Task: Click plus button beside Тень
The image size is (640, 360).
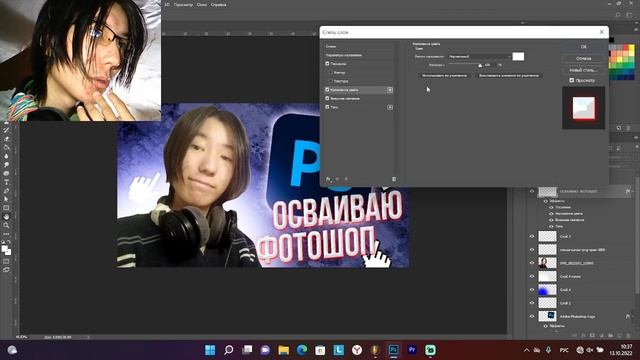Action: [x=390, y=107]
